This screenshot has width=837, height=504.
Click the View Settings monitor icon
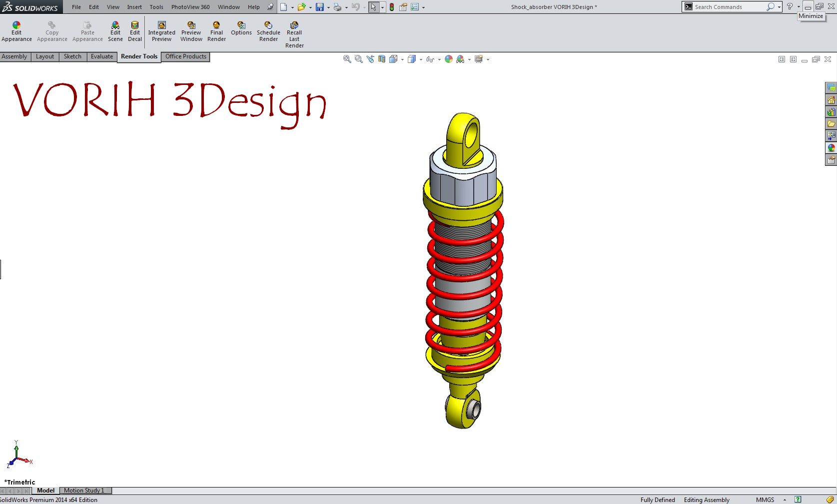479,59
